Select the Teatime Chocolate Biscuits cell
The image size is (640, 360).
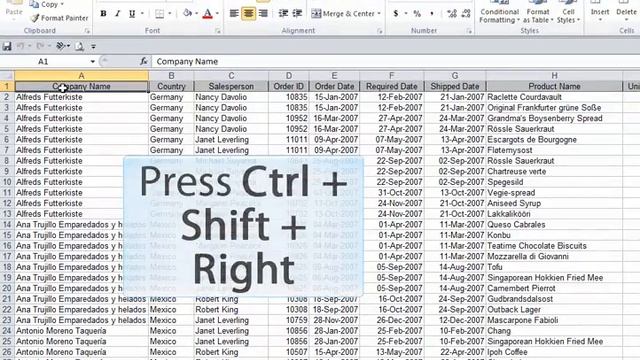(554, 246)
